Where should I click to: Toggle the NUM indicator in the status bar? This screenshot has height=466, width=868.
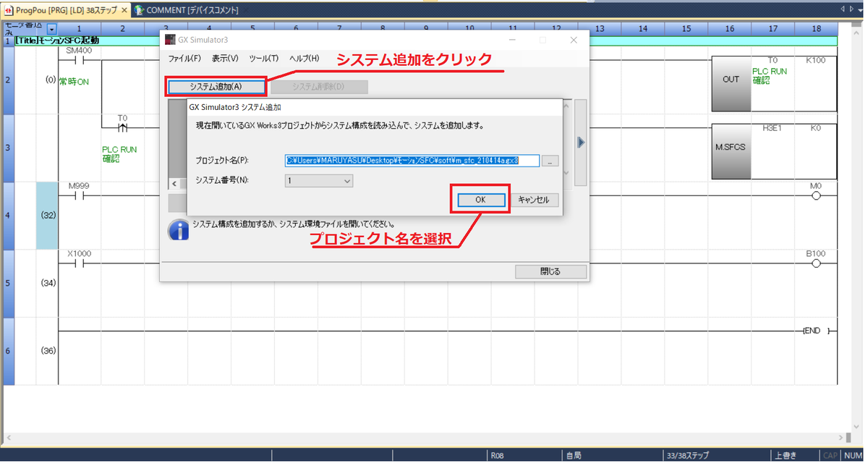coord(854,454)
